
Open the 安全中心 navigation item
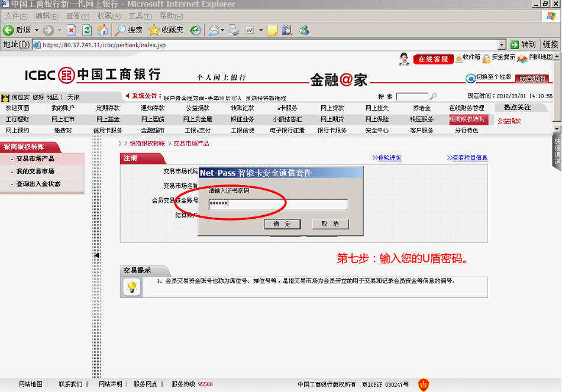[x=377, y=131]
